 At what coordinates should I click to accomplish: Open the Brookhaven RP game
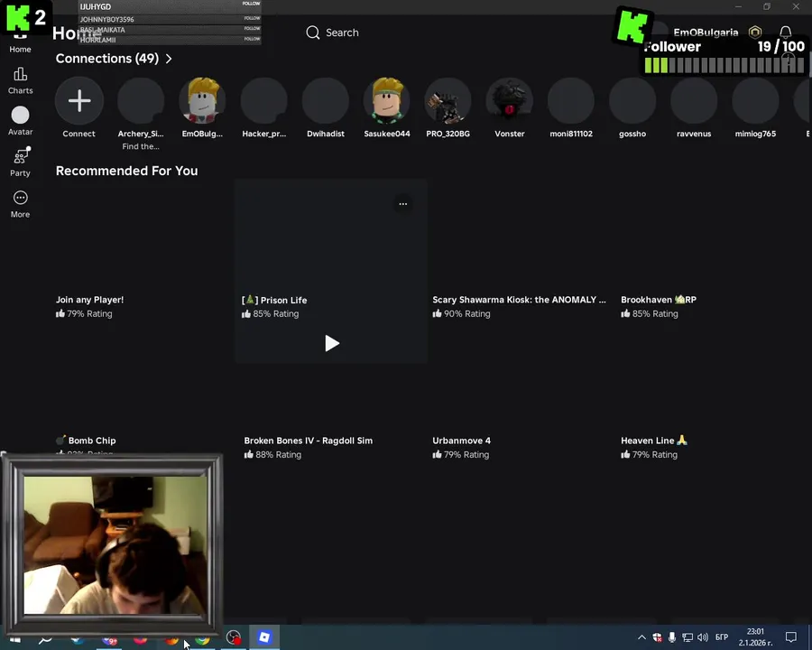pos(659,300)
